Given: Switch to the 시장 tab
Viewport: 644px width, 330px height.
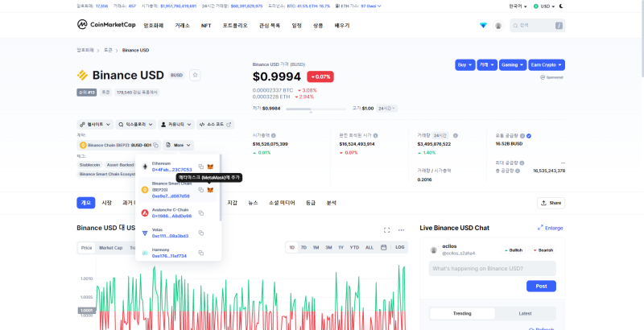Looking at the screenshot, I should (x=107, y=203).
